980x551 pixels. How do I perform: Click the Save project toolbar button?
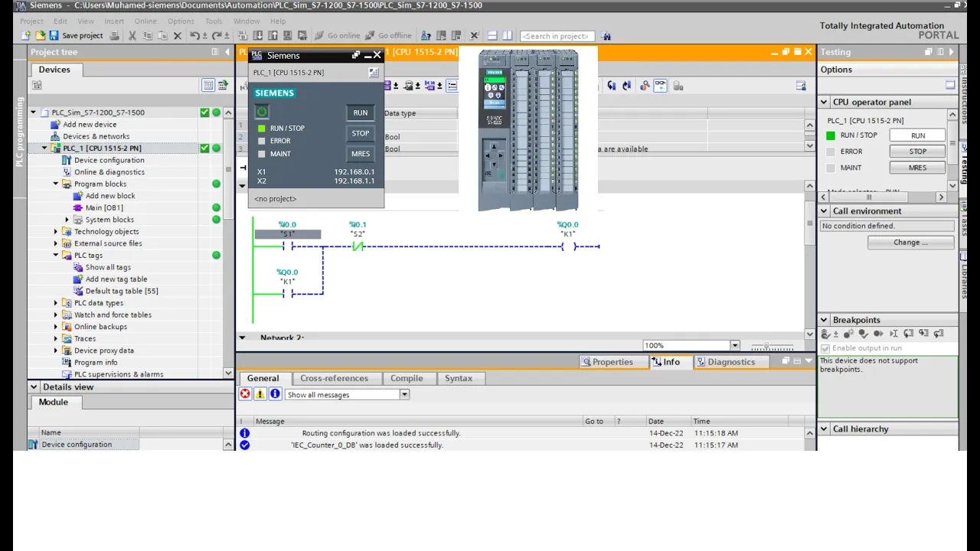tap(76, 36)
